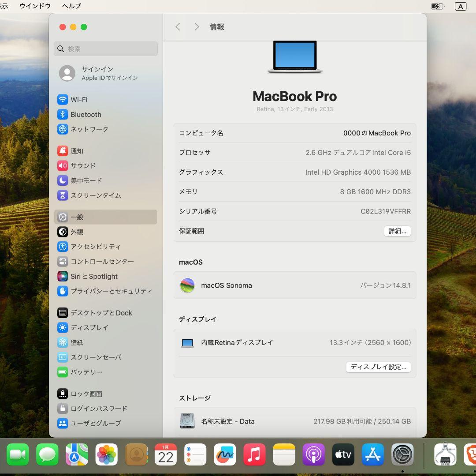Select ネットワーク in the sidebar
This screenshot has width=476, height=476.
tap(88, 129)
